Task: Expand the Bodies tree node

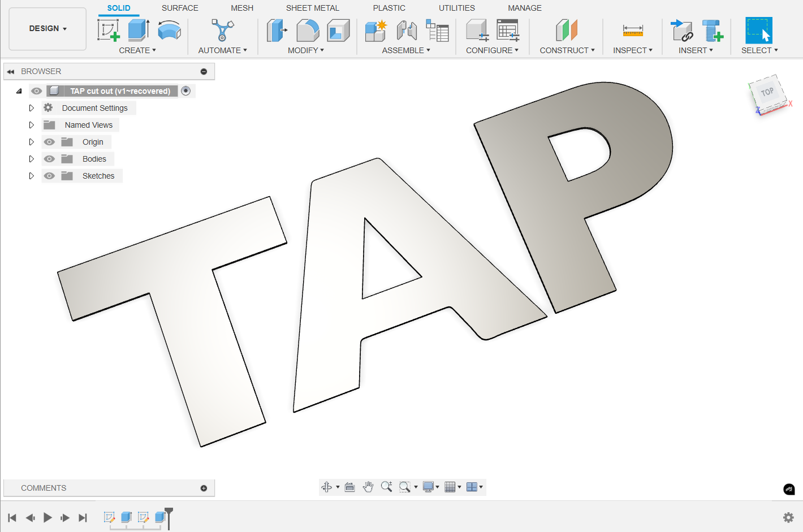Action: coord(32,159)
